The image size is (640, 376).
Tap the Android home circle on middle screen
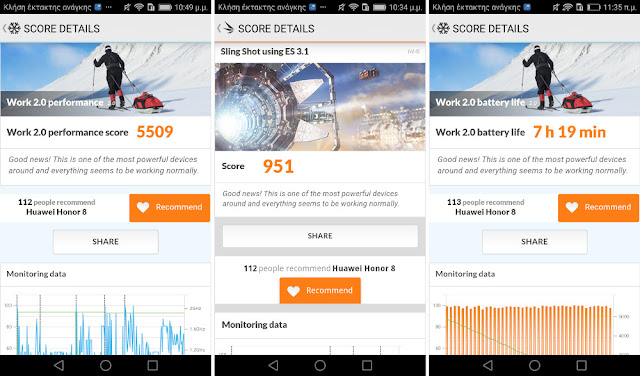click(x=320, y=365)
